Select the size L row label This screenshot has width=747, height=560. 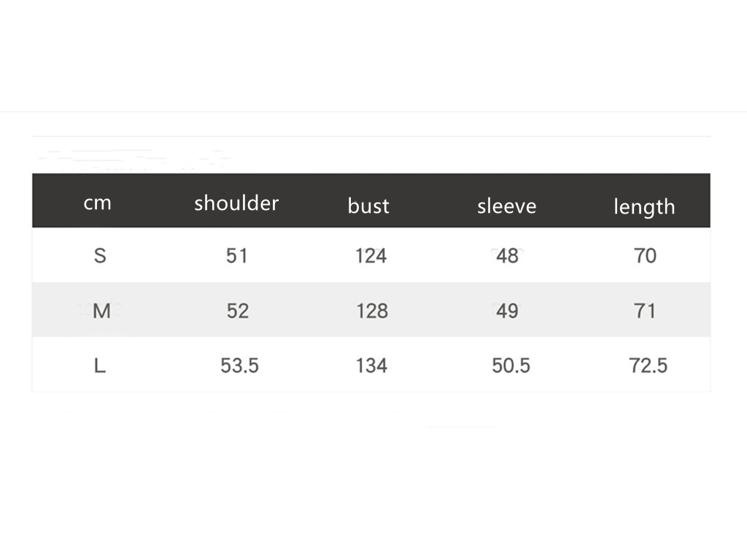point(100,365)
